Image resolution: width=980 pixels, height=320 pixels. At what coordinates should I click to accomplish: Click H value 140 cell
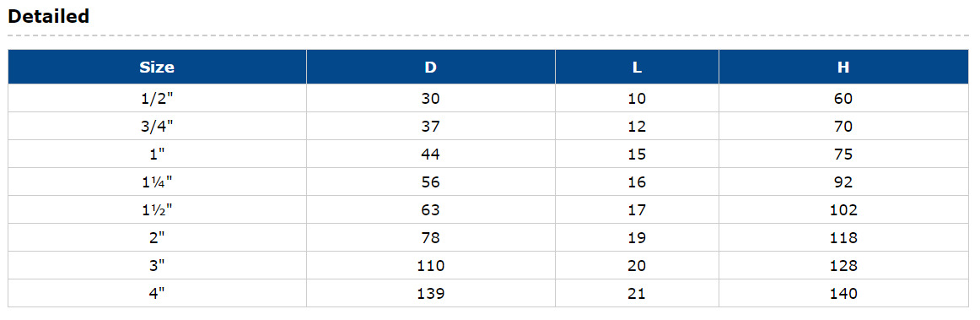[843, 293]
